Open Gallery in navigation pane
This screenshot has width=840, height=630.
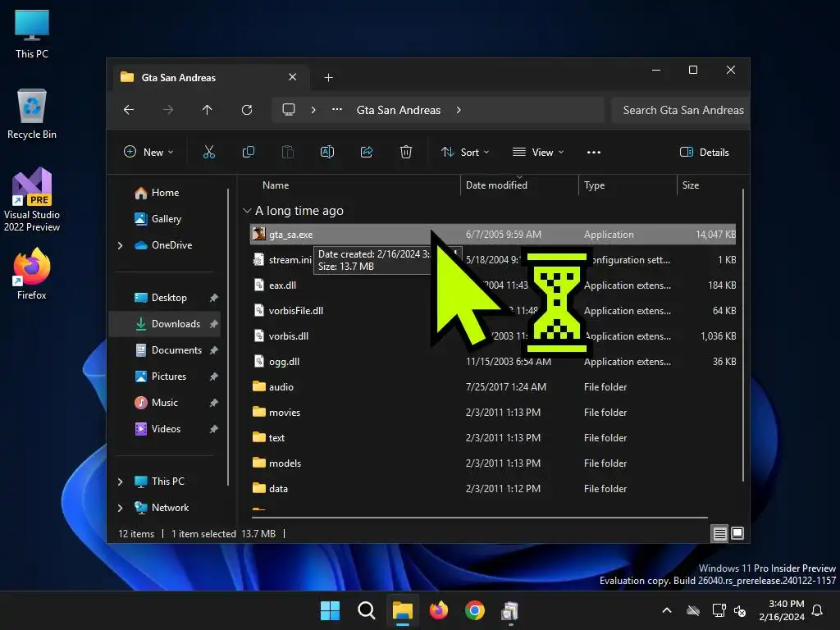[166, 219]
